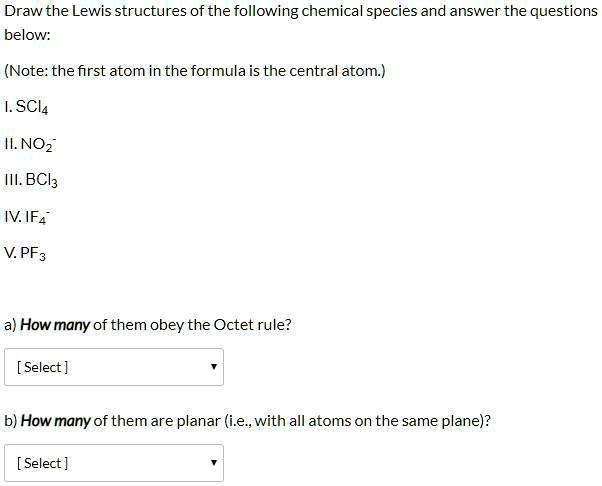Click the species IV. IF4- line
The height and width of the screenshot is (486, 602).
27,217
